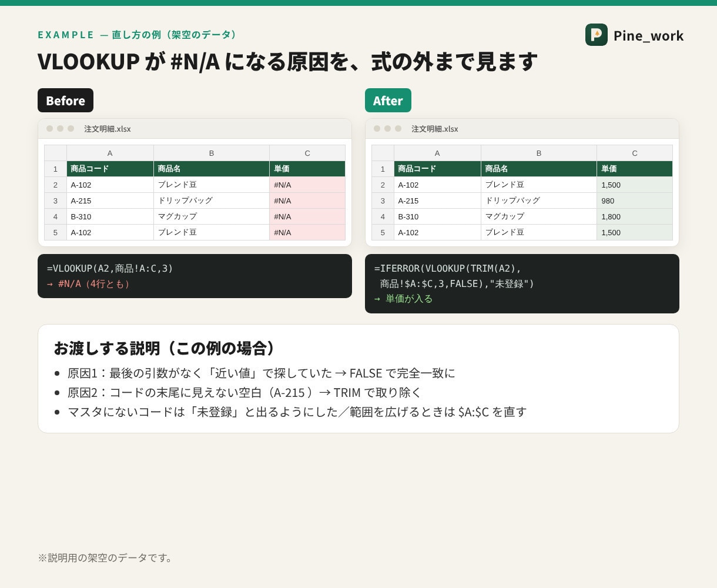
Task: Select row 3 header in Before sheet
Action: [x=55, y=201]
